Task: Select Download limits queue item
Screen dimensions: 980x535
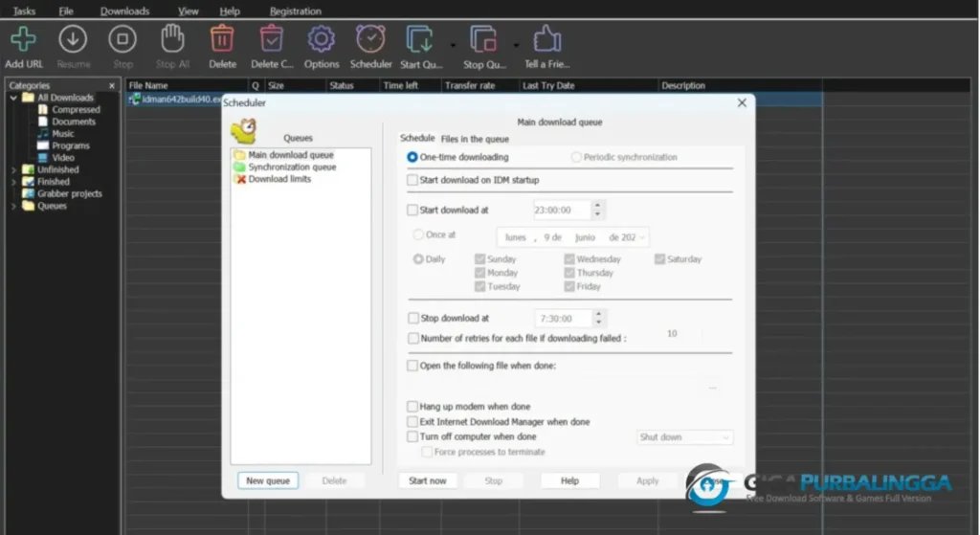Action: tap(279, 179)
